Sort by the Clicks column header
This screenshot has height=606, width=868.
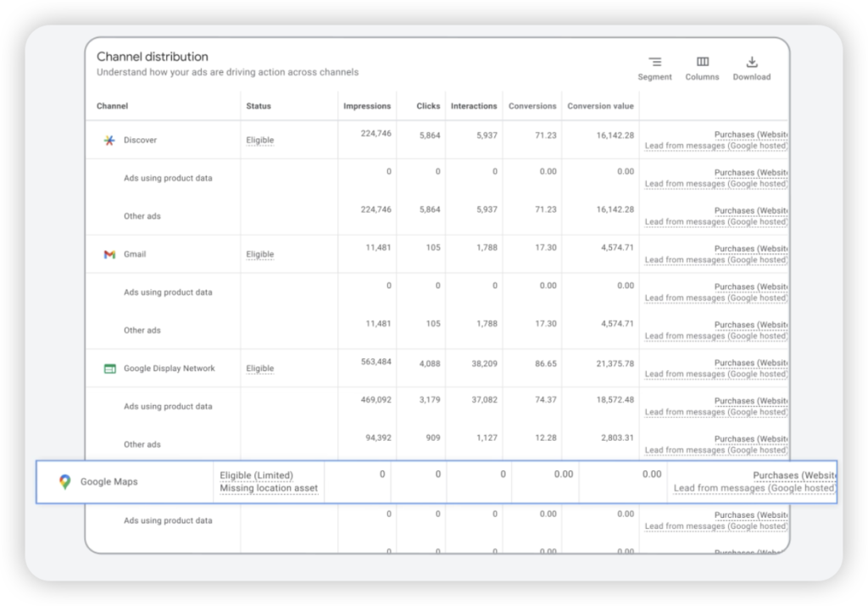point(428,106)
